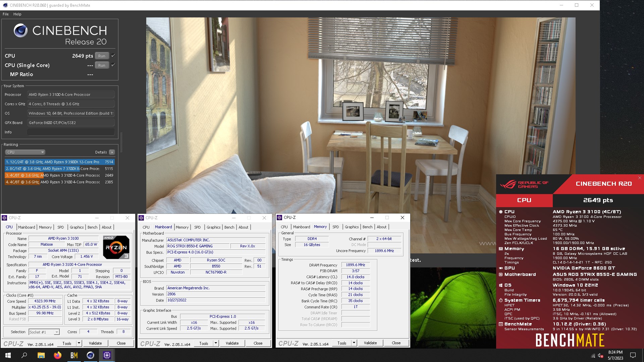Screen dimensions: 644x362
Task: Click the panel splitter grip beside system info
Action: click(121, 142)
